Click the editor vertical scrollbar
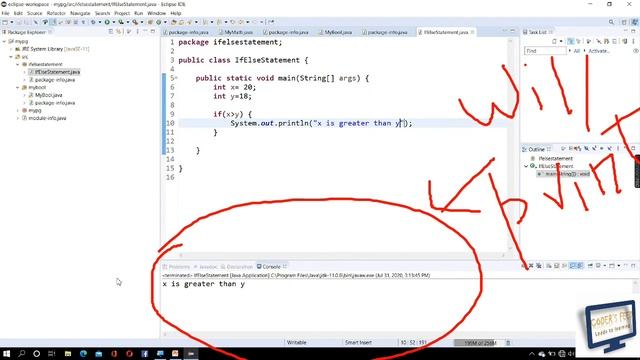640x360 pixels. point(510,145)
